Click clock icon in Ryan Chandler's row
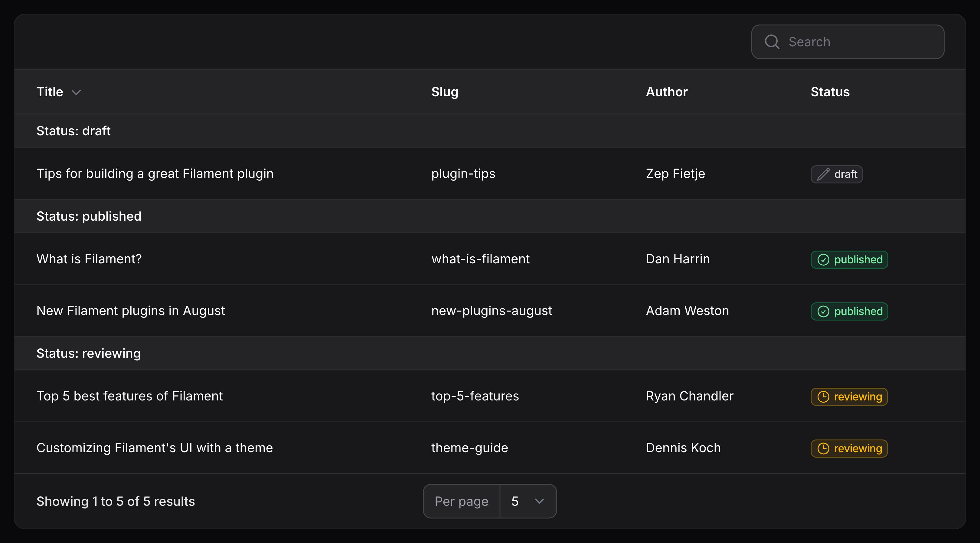The height and width of the screenshot is (543, 980). click(823, 397)
